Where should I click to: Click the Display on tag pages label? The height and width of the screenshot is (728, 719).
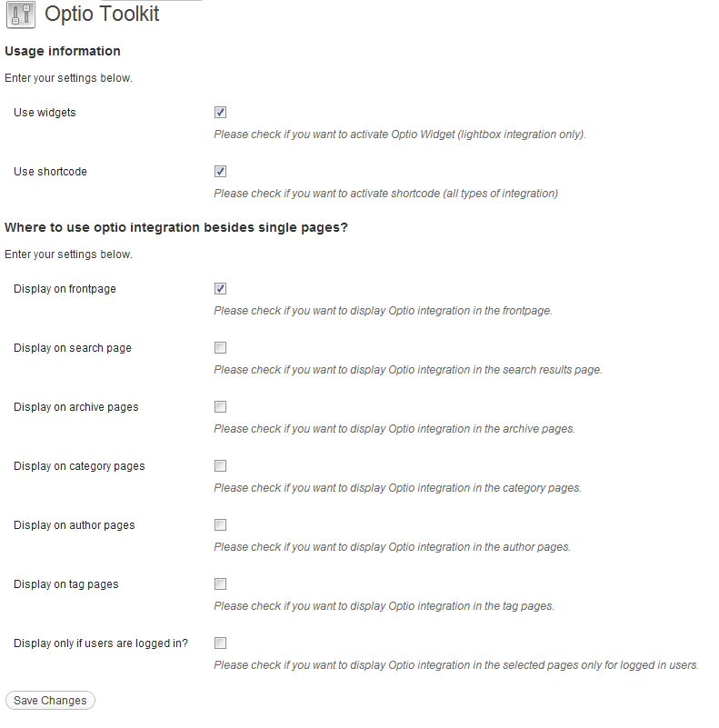pos(66,584)
